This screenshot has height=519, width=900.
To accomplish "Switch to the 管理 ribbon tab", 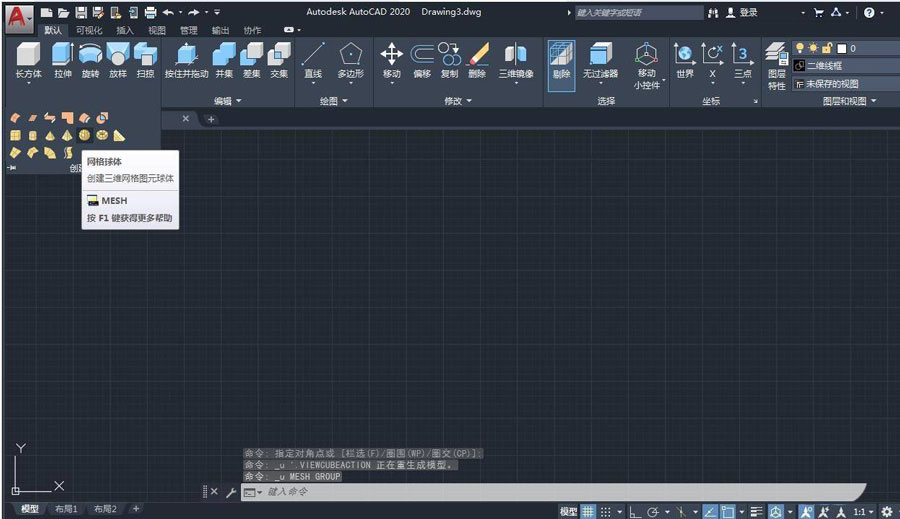I will coord(188,30).
